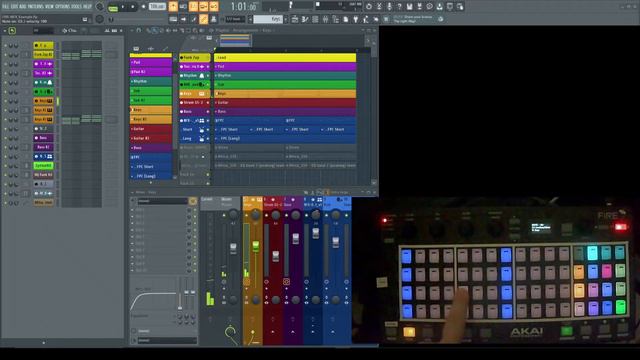Open the Playlist view icon
Image resolution: width=640 pixels, height=360 pixels.
[295, 19]
